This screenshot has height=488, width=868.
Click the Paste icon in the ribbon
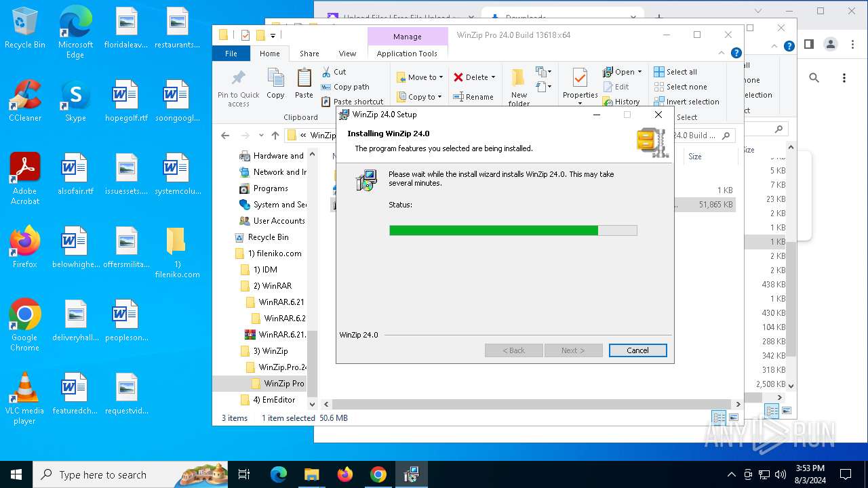click(x=304, y=77)
